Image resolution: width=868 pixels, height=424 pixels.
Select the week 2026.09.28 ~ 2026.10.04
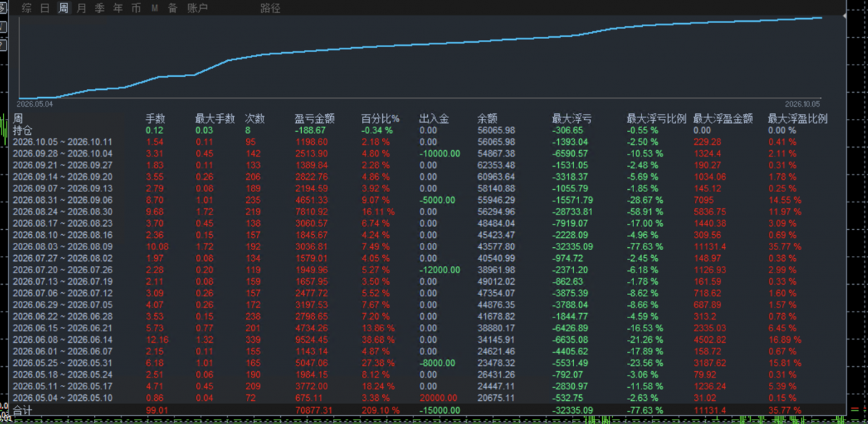pos(62,154)
